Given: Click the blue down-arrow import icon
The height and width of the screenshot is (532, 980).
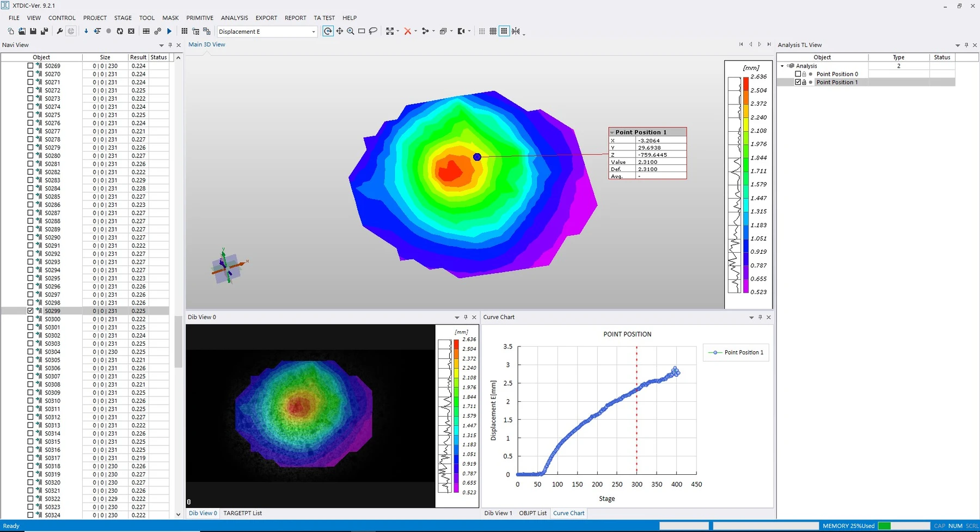Looking at the screenshot, I should (x=85, y=32).
